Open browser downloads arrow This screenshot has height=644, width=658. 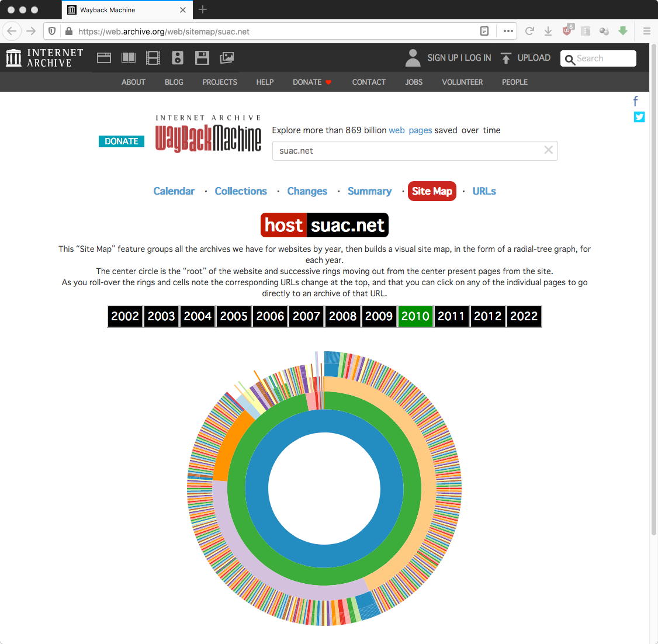click(x=548, y=31)
